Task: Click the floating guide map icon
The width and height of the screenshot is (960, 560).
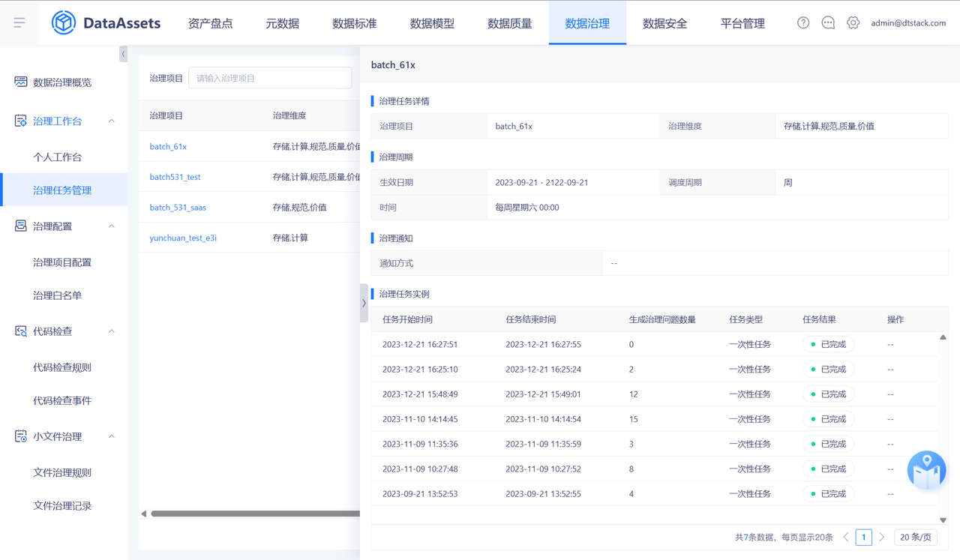Action: 926,470
